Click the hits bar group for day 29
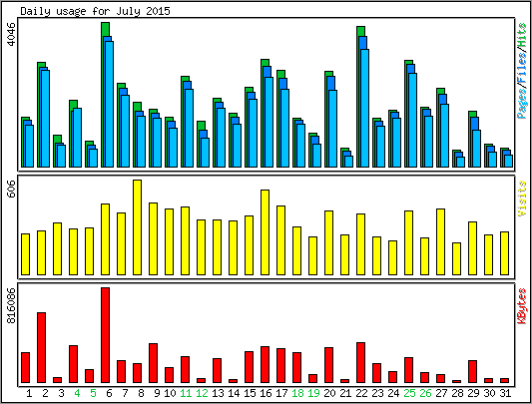Screen dimensions: 532x404 [x=474, y=139]
